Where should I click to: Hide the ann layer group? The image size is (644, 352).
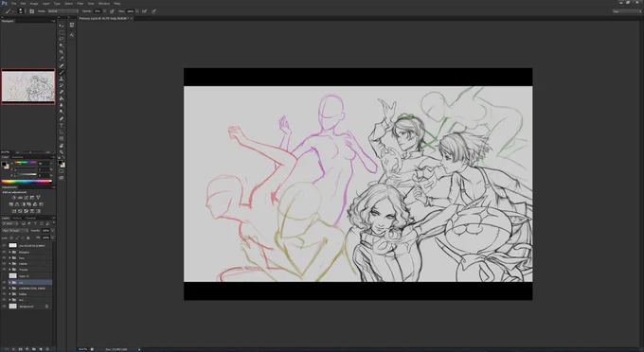pyautogui.click(x=4, y=300)
